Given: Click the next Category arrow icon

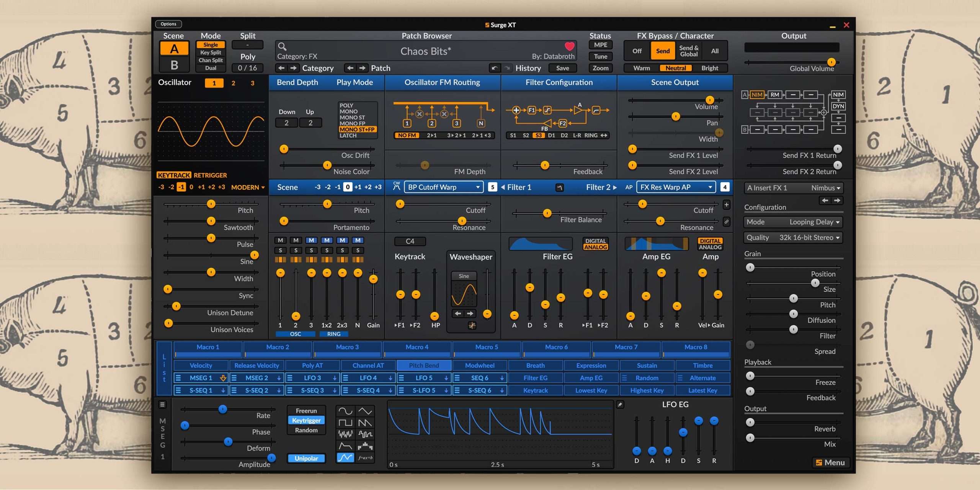Looking at the screenshot, I should coord(294,68).
